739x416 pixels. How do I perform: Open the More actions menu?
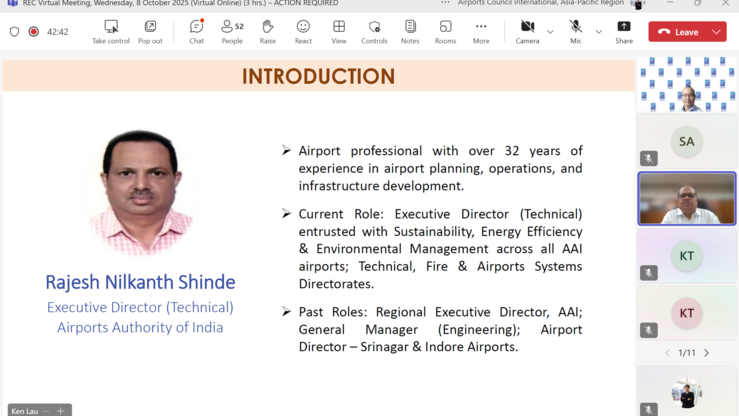pos(481,31)
